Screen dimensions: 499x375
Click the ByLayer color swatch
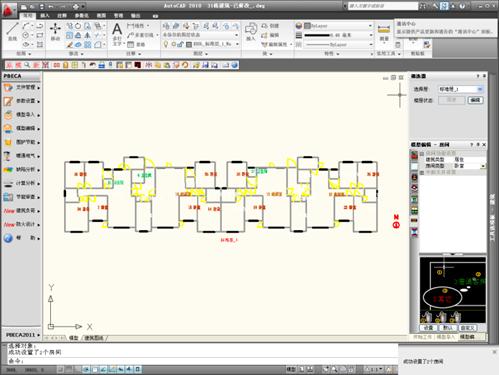click(307, 26)
